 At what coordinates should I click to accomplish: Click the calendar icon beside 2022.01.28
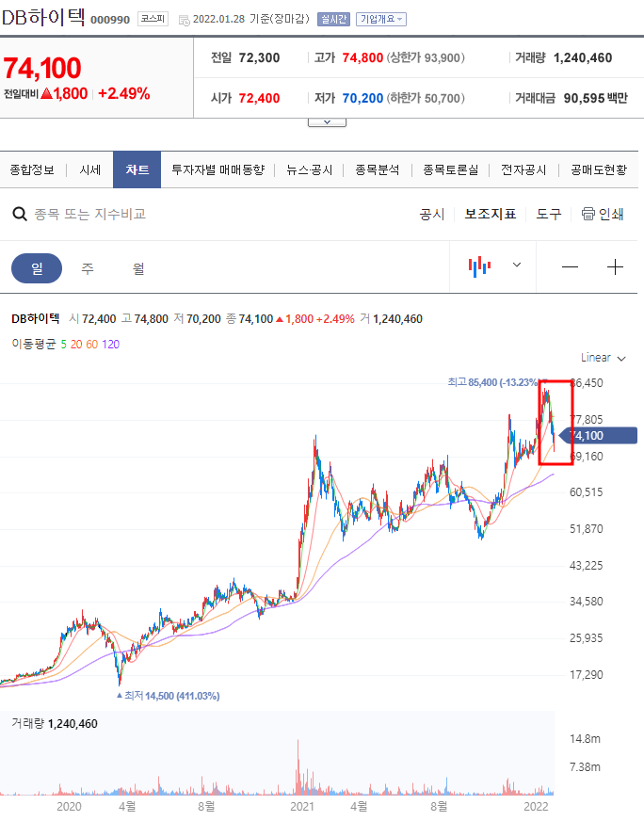click(x=185, y=21)
